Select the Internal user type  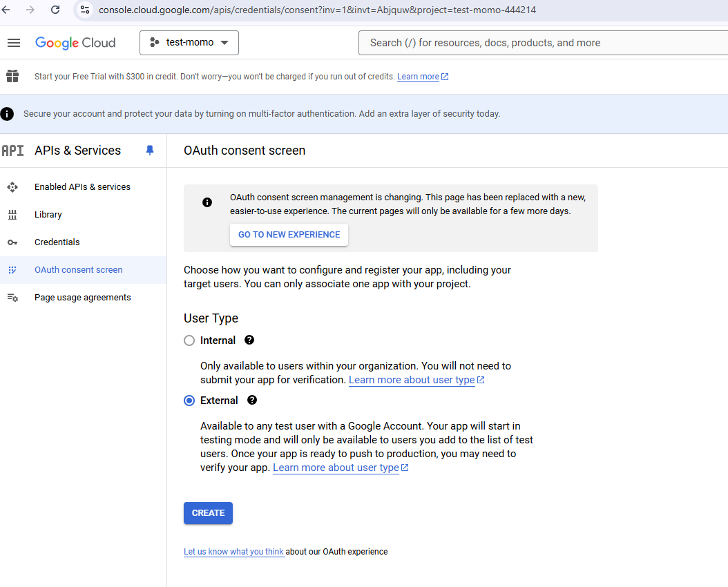[189, 340]
